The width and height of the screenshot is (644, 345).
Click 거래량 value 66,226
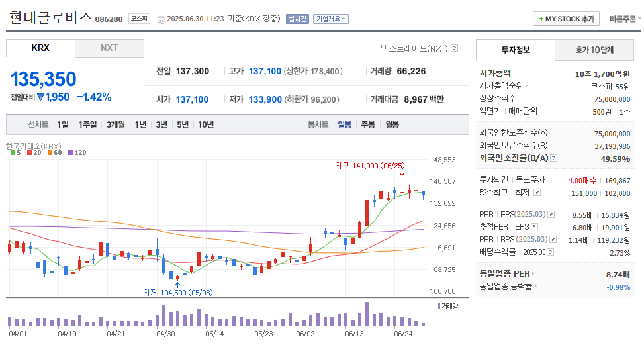(x=411, y=71)
